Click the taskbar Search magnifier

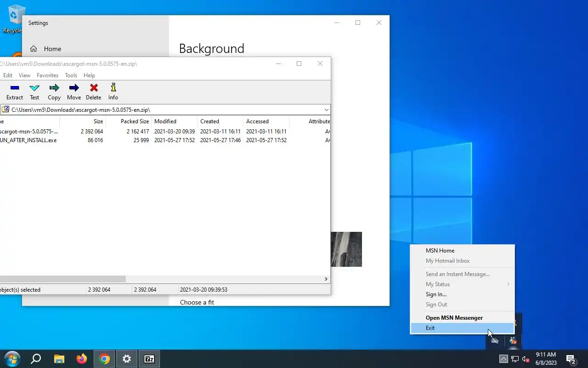point(36,359)
